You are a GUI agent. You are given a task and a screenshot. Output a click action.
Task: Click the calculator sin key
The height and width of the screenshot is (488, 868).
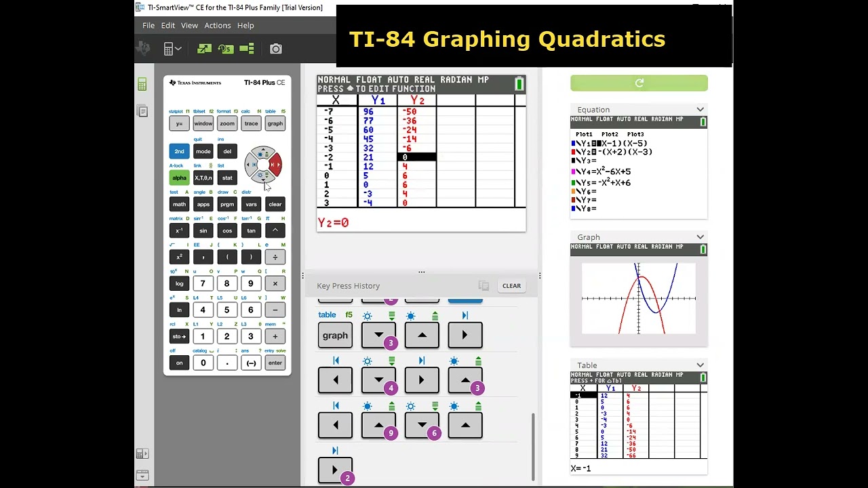(203, 230)
